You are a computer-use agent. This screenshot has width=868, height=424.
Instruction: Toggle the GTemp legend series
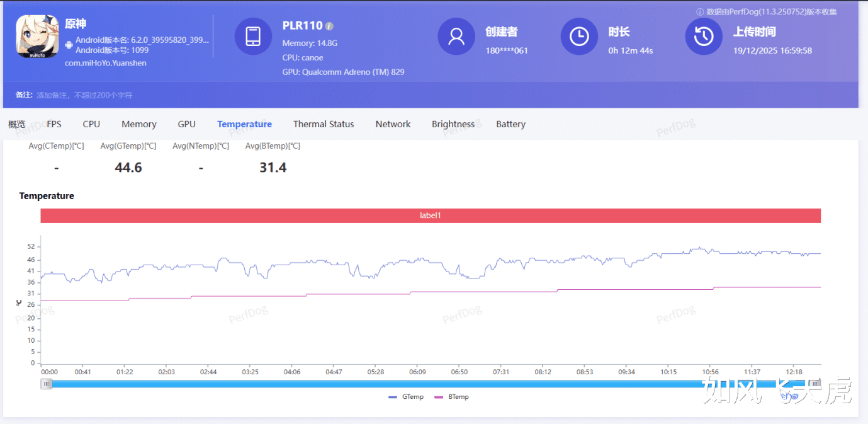pos(406,397)
